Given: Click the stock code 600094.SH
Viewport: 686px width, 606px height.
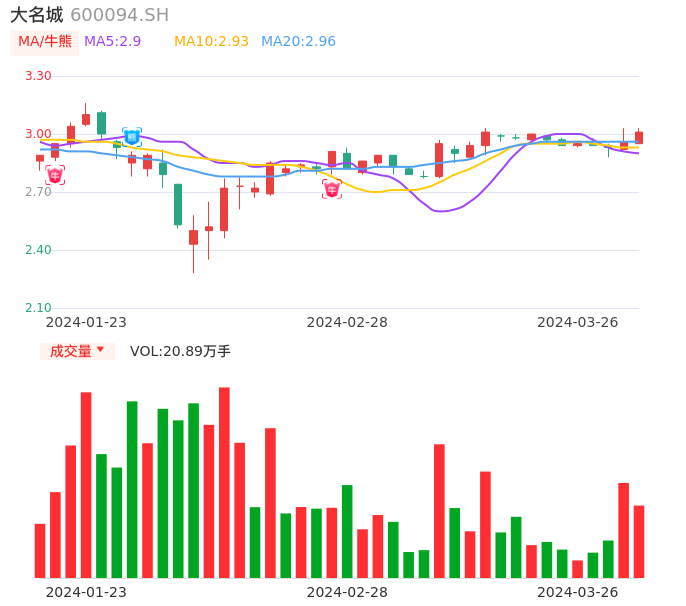Looking at the screenshot, I should (119, 15).
